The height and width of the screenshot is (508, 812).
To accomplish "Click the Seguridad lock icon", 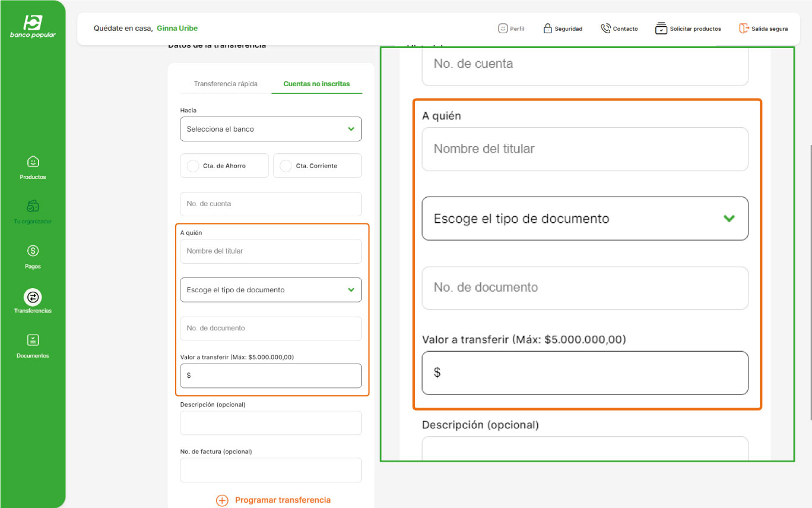I will point(547,27).
